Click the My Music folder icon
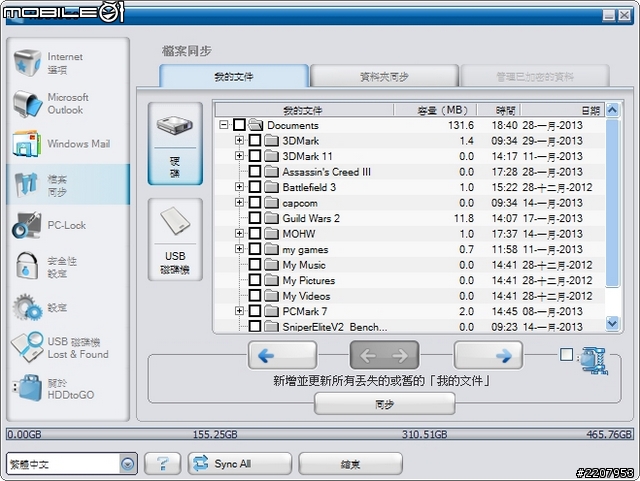Image resolution: width=640 pixels, height=481 pixels. (271, 265)
